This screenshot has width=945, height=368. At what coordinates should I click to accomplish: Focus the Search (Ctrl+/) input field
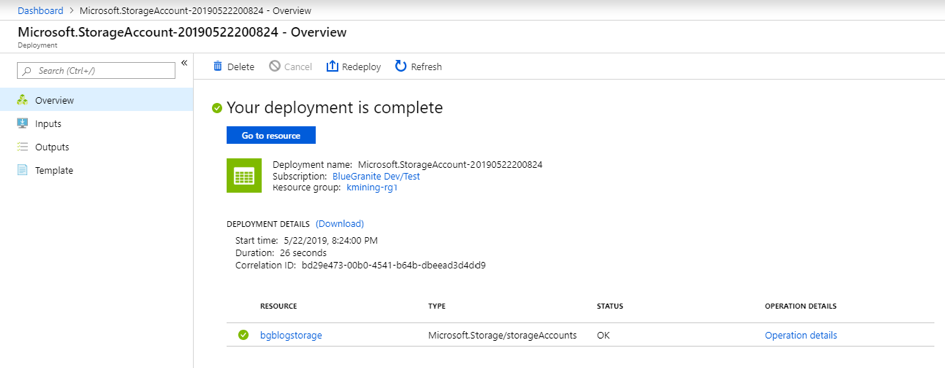point(96,71)
